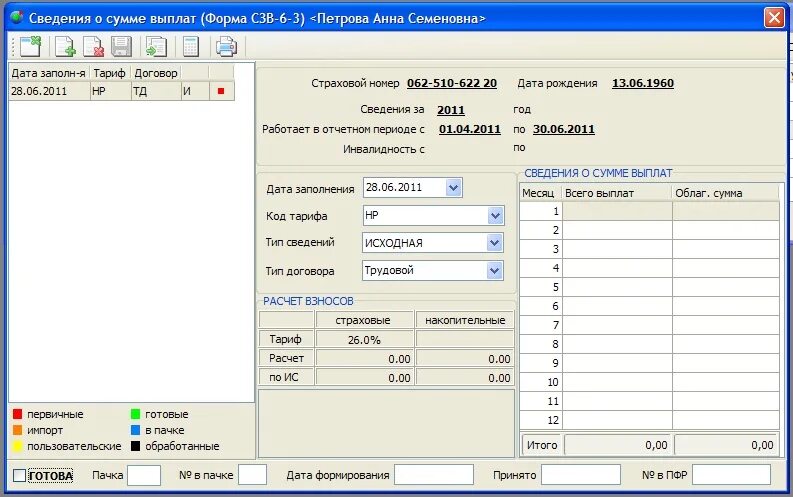Click the Тариф column header
Viewport: 793px width, 497px height.
[110, 73]
